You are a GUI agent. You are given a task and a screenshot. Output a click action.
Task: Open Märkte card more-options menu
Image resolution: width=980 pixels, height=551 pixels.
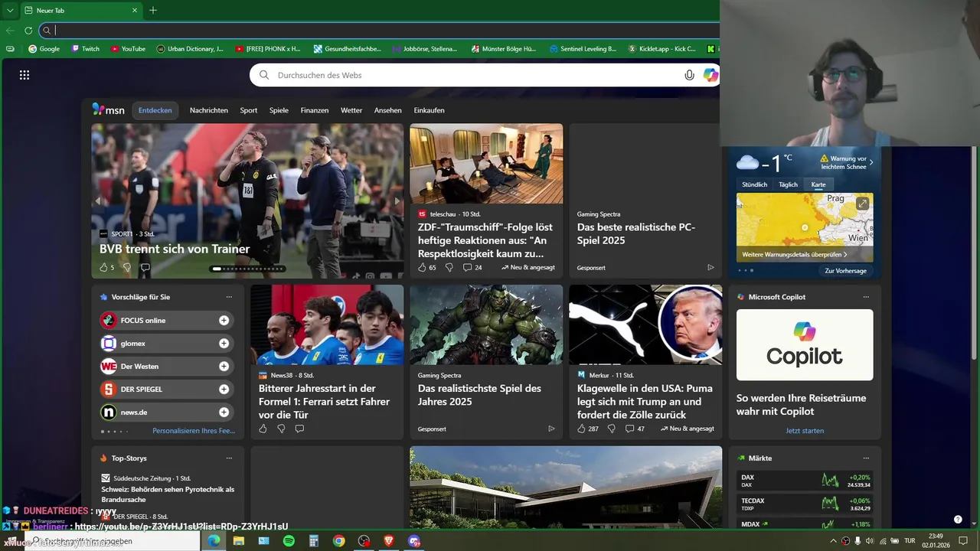pos(866,458)
